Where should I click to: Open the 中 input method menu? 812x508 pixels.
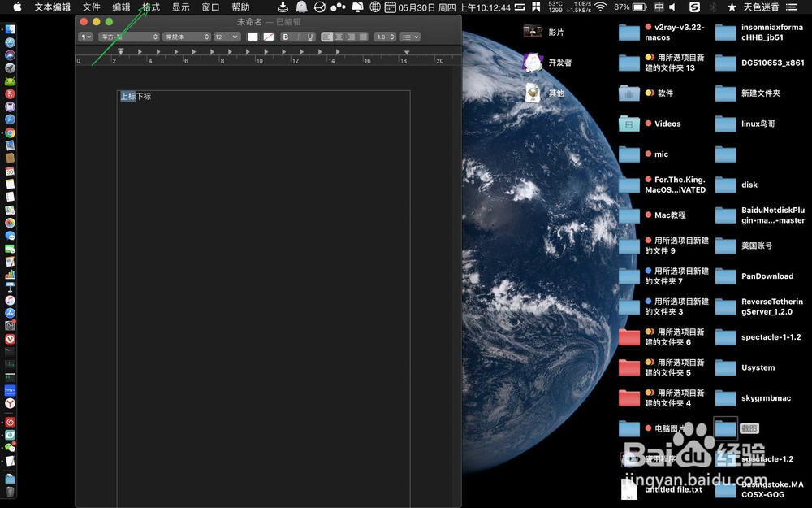coord(659,7)
